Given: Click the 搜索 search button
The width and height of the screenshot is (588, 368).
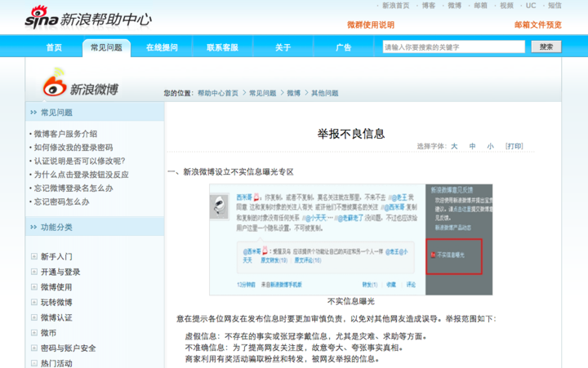Looking at the screenshot, I should [546, 47].
